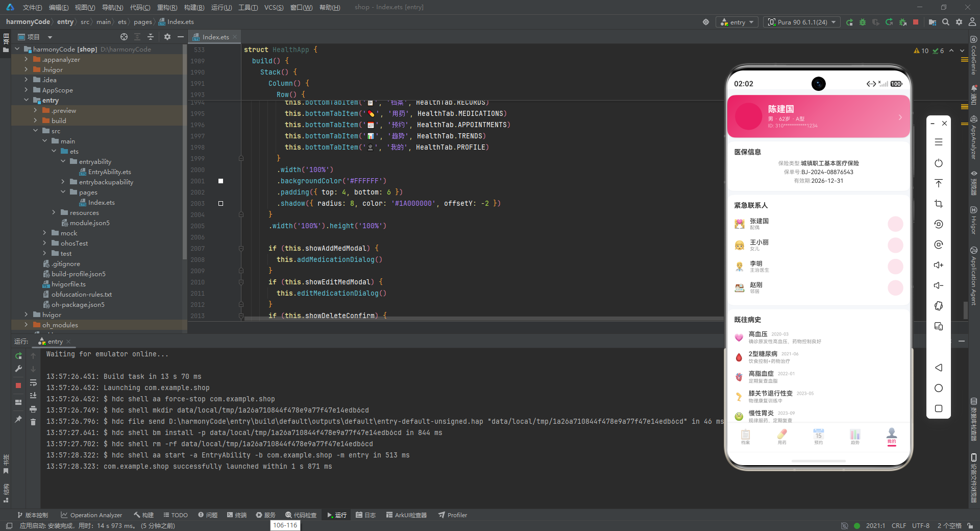Expand the AppScope folder
Image resolution: width=980 pixels, height=531 pixels.
point(26,90)
